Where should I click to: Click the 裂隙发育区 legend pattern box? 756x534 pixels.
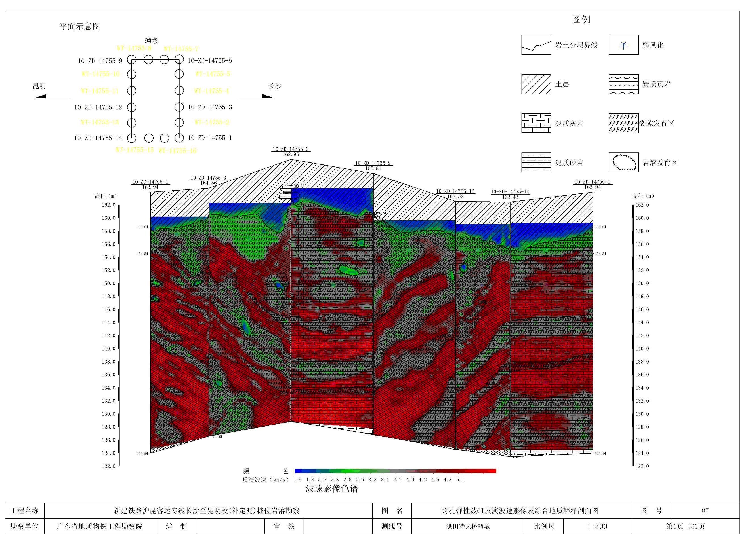pos(623,123)
